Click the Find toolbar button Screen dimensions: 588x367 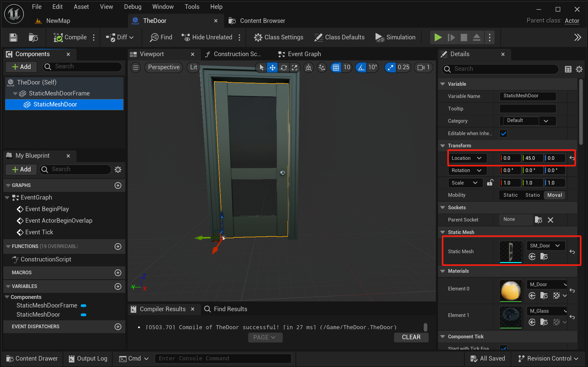161,37
